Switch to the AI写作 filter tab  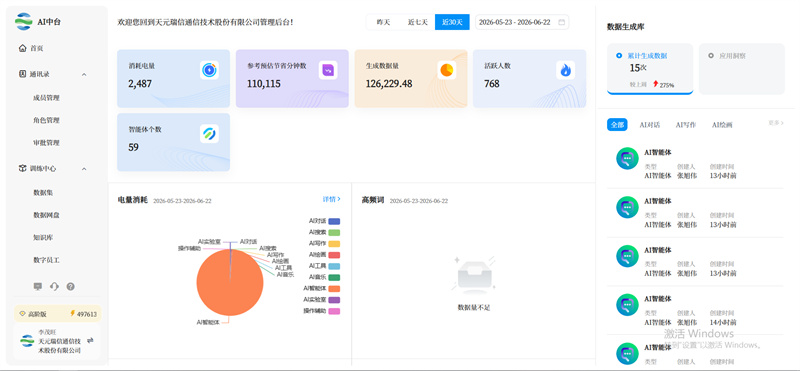pyautogui.click(x=686, y=125)
